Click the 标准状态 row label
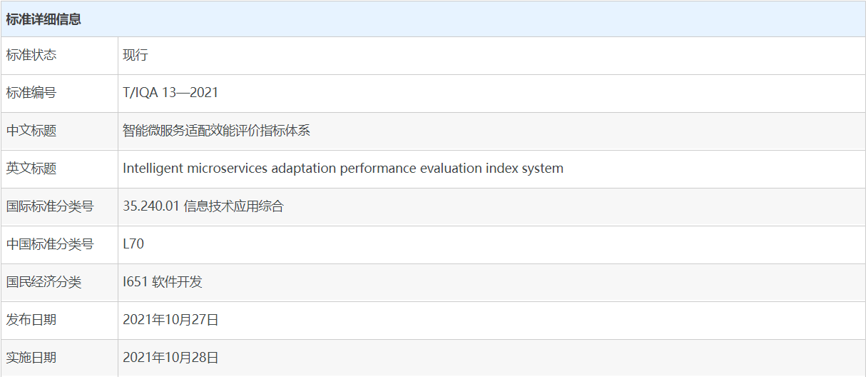868x377 pixels. pos(31,56)
